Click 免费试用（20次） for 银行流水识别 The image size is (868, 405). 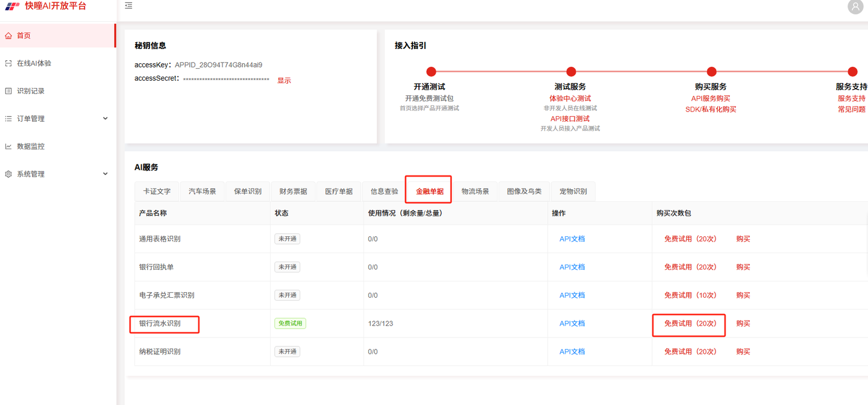pos(690,324)
